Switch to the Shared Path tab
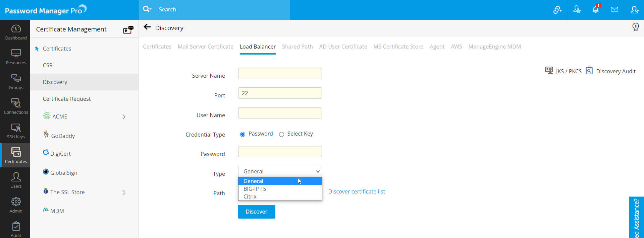Image resolution: width=644 pixels, height=238 pixels. point(297,47)
